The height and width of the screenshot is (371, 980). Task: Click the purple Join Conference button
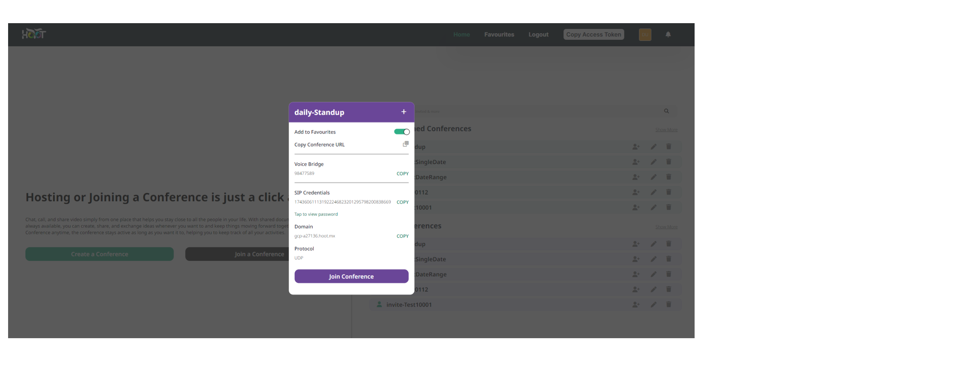click(x=351, y=276)
